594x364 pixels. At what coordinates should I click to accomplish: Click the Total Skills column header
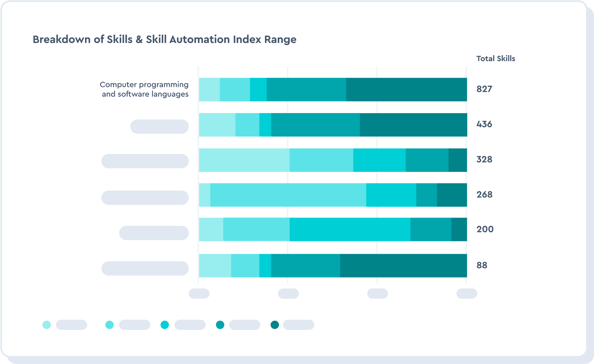tap(495, 58)
